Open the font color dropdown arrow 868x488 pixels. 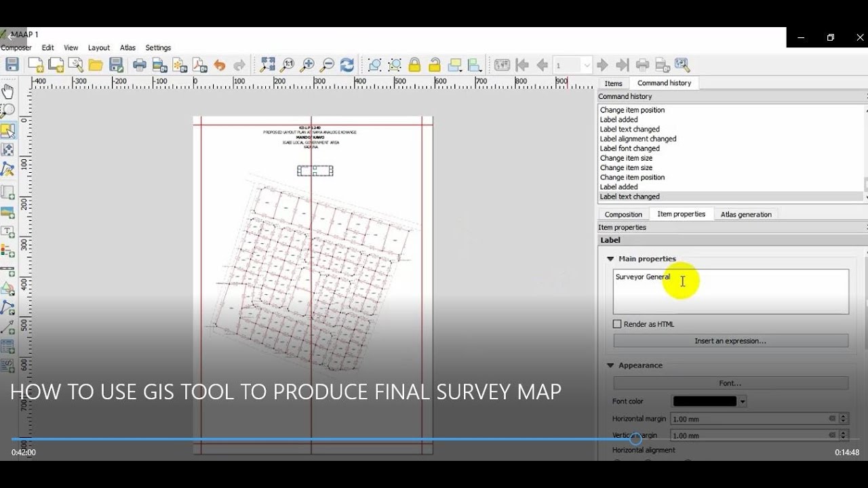click(743, 401)
